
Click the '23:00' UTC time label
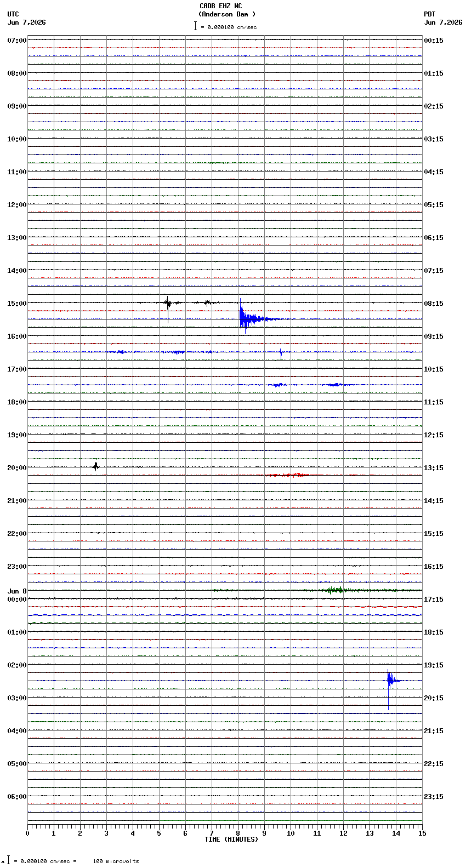[17, 567]
